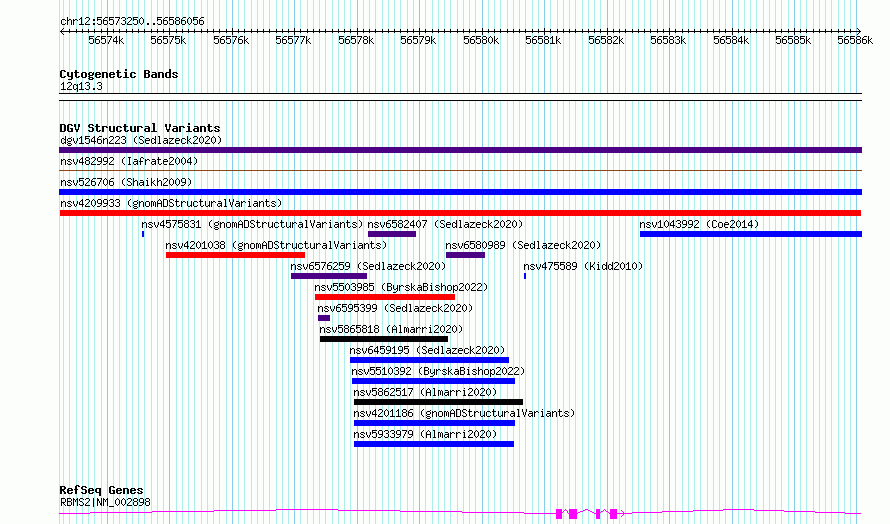Click the 56583k ruler position
Viewport: 890px width, 524px height.
click(x=668, y=40)
